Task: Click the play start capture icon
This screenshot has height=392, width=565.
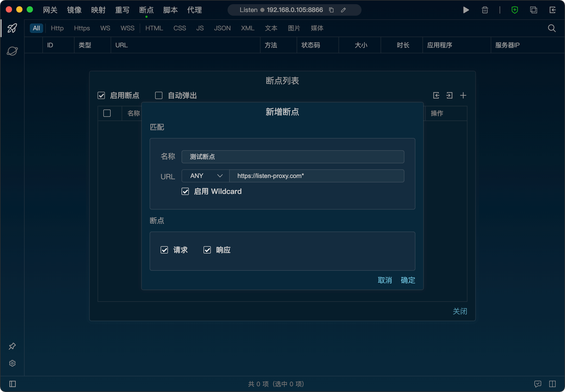Action: 466,10
